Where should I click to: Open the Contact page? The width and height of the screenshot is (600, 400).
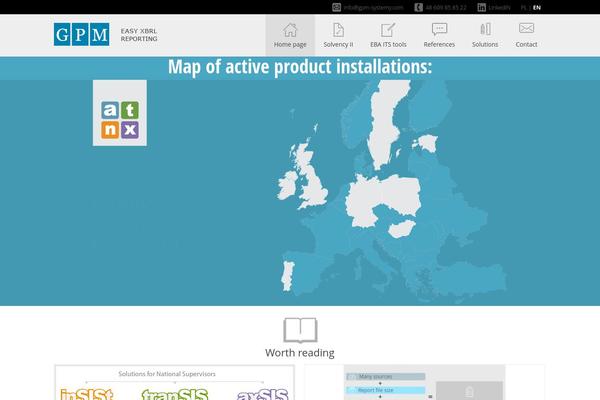526,44
